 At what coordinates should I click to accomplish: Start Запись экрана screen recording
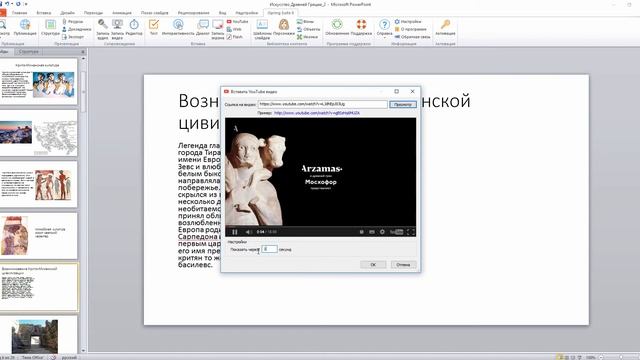(x=218, y=29)
